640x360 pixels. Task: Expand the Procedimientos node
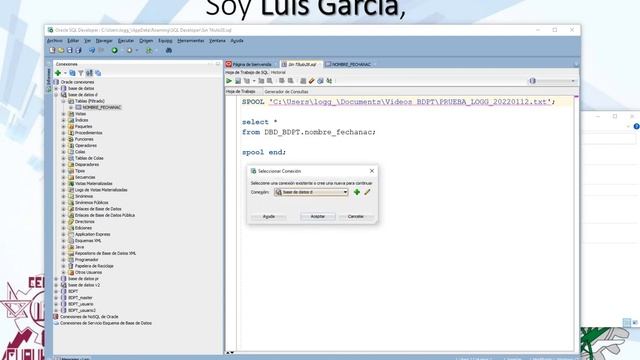pos(64,133)
